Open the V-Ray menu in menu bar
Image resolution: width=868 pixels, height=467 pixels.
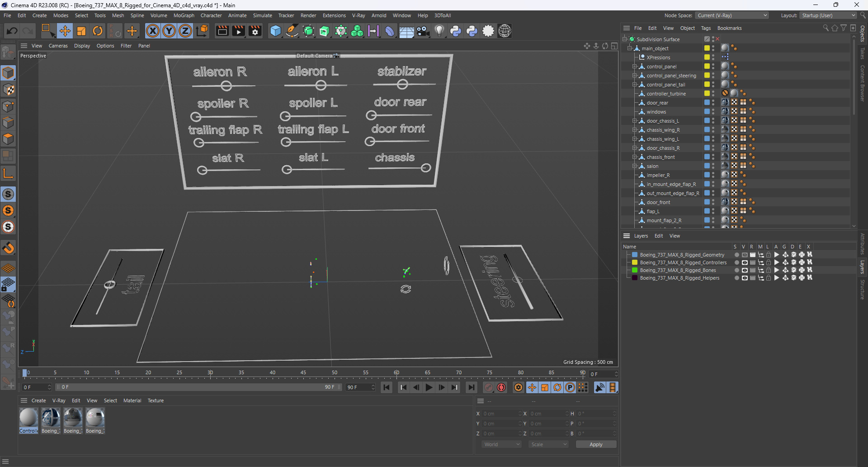click(359, 15)
